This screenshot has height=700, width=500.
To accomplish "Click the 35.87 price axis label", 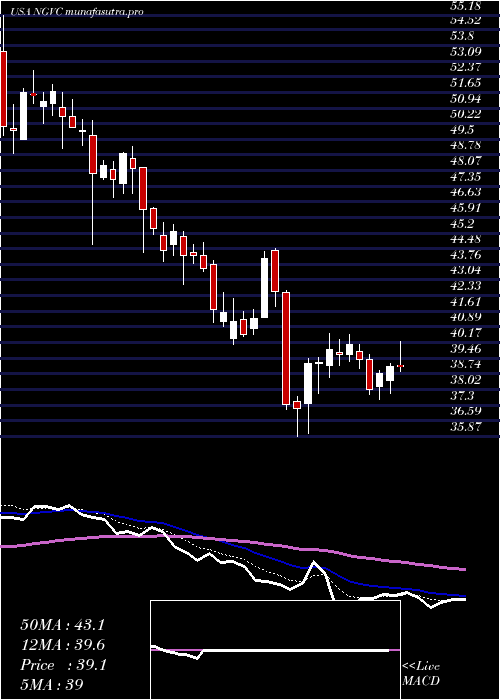I will [x=465, y=426].
